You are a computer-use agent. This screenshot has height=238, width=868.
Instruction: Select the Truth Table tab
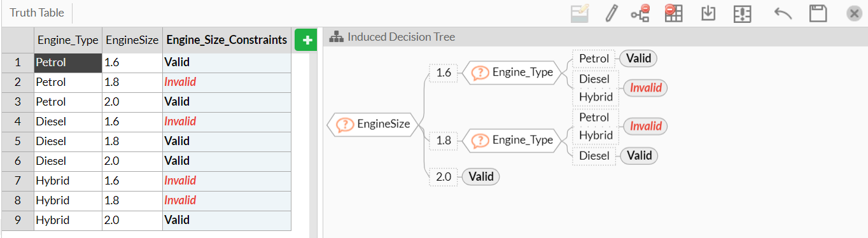[36, 13]
